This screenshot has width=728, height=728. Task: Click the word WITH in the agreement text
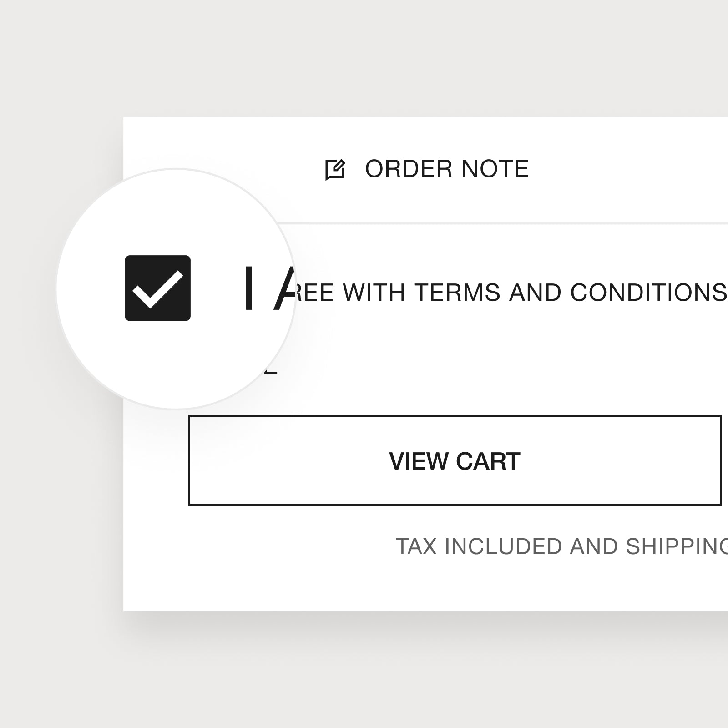point(374,292)
